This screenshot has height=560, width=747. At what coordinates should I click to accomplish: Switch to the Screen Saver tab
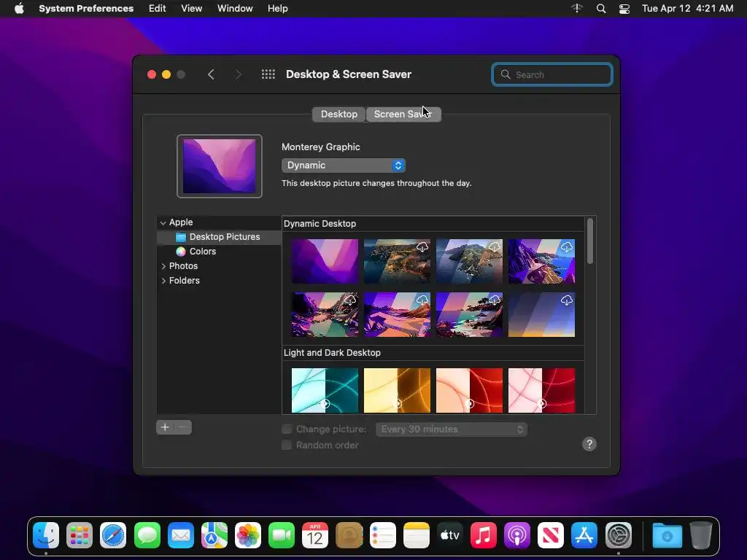(x=403, y=114)
